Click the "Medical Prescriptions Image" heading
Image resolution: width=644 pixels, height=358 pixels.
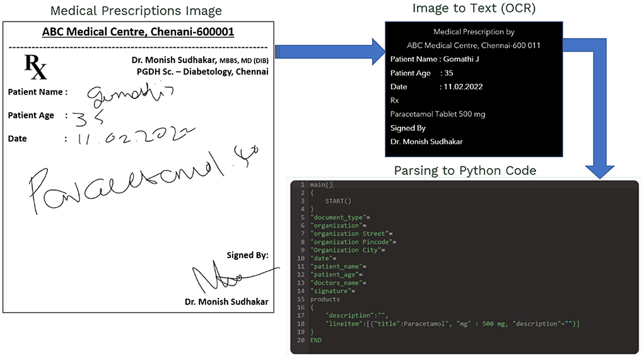coord(136,11)
